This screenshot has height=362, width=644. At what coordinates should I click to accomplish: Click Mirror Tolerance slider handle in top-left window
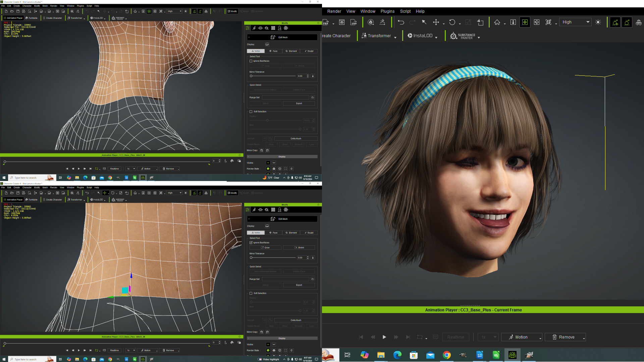[x=251, y=76]
